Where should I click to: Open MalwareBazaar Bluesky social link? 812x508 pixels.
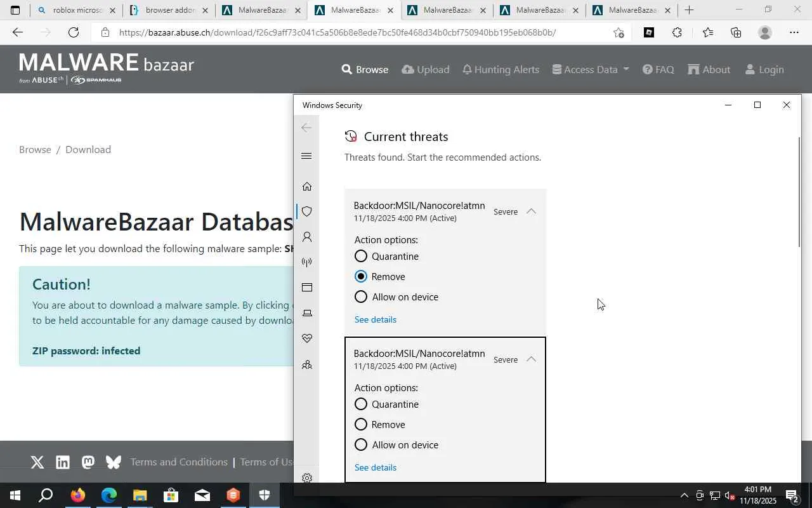114,462
